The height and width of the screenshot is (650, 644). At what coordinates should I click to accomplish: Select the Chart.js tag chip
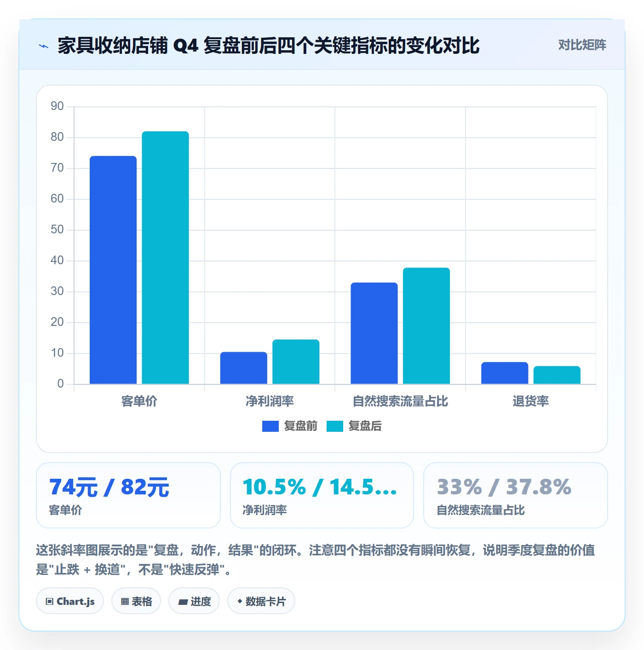coord(70,601)
